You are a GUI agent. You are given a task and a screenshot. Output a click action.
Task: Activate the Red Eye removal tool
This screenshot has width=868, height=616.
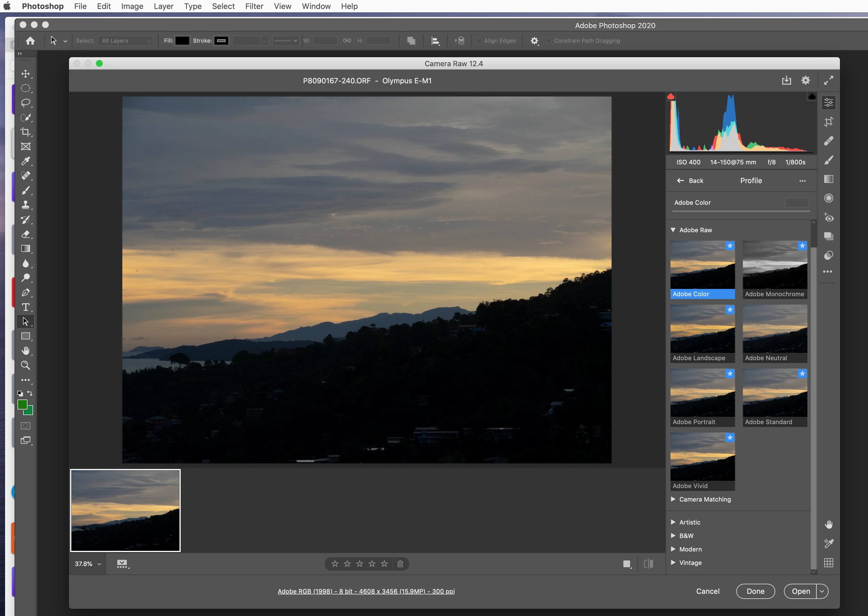click(828, 217)
